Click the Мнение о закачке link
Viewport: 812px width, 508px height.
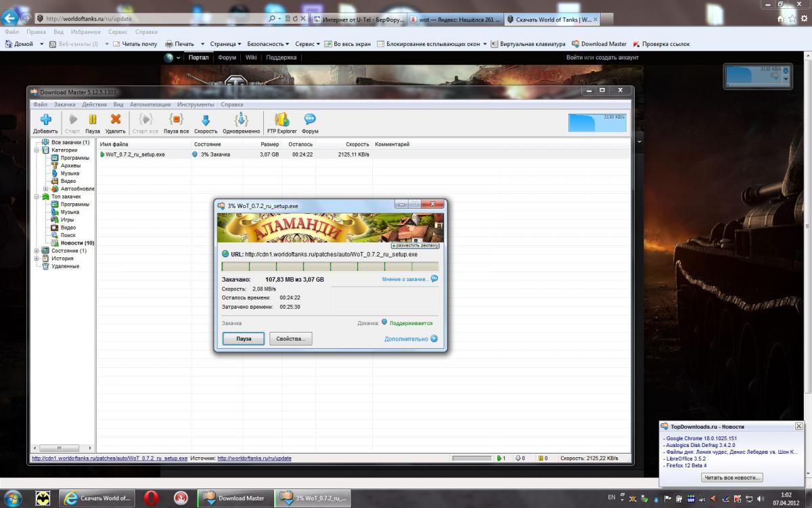tap(405, 279)
